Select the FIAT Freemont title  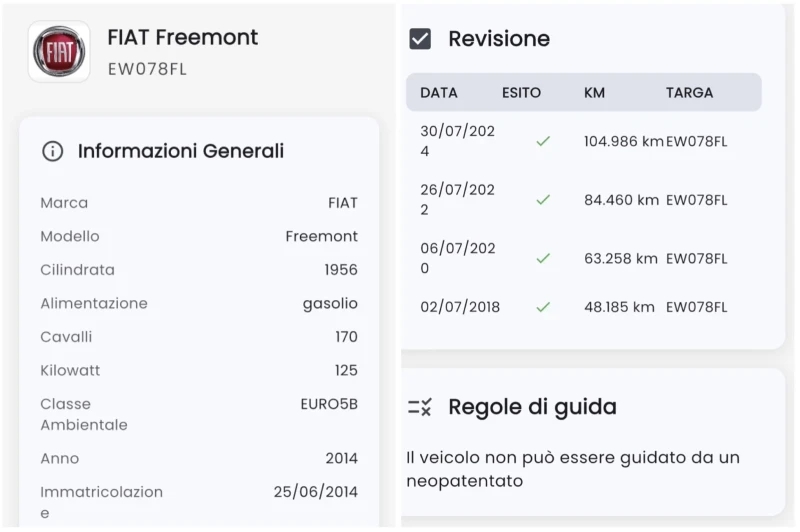pos(183,37)
